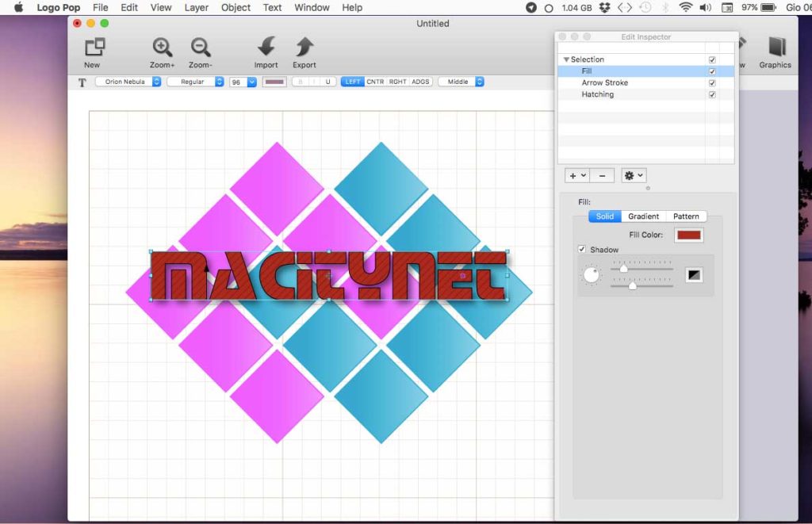Click the Time Machine clock icon

pos(645,7)
